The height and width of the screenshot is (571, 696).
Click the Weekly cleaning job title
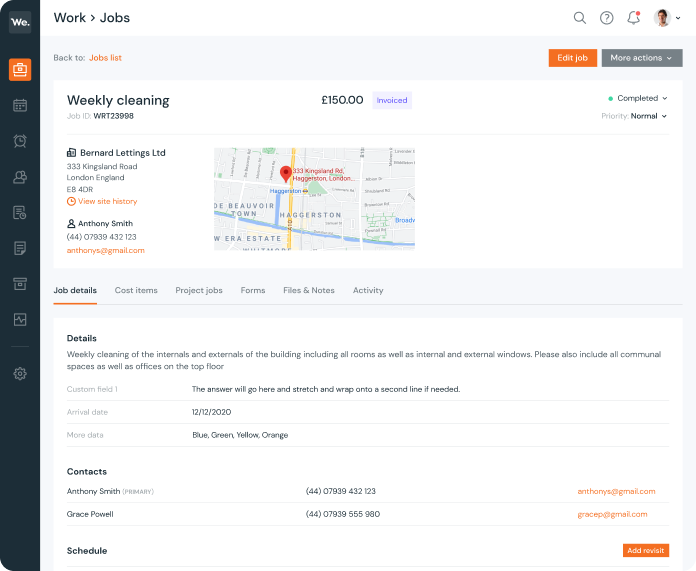coord(118,100)
